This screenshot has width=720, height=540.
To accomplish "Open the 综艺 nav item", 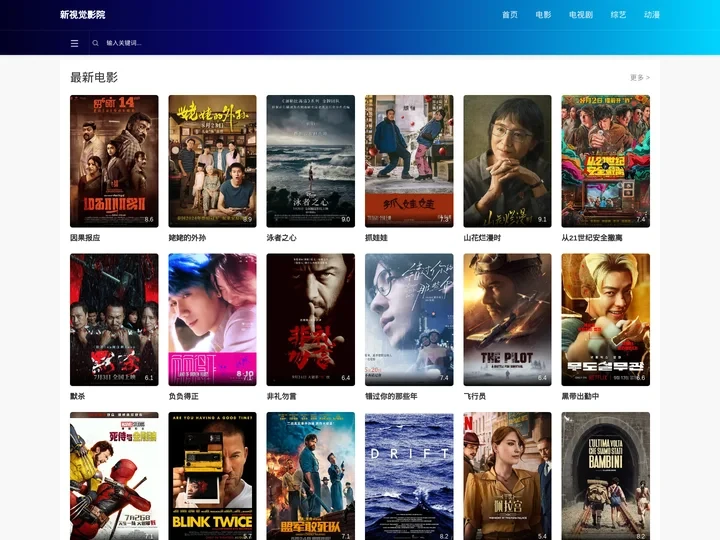I will (618, 15).
